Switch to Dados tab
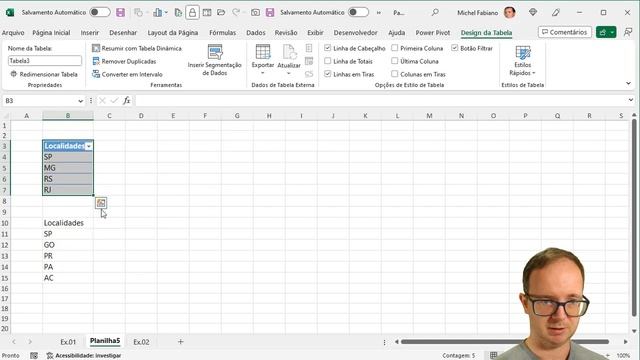640x360 pixels. coord(256,33)
